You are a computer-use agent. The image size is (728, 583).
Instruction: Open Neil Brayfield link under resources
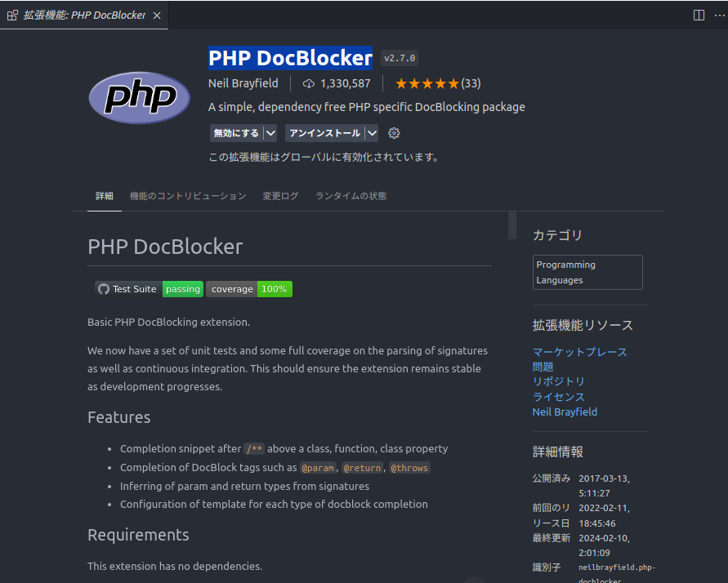pyautogui.click(x=565, y=412)
